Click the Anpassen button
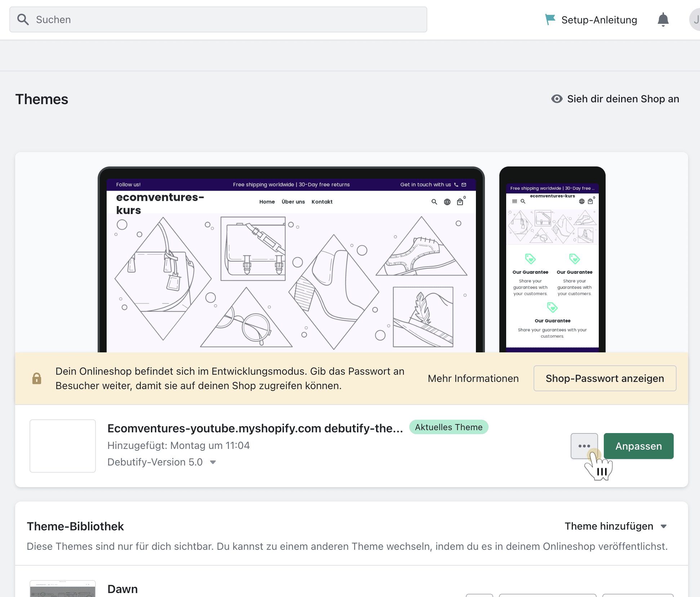This screenshot has height=597, width=700. (638, 446)
